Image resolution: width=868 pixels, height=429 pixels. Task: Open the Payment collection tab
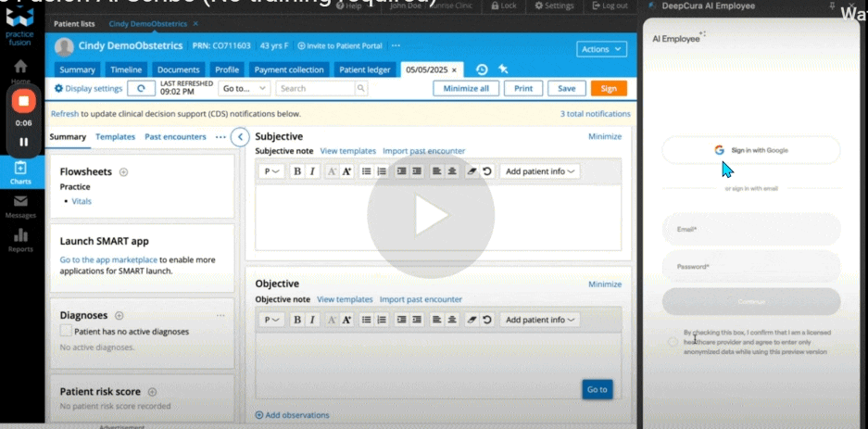click(288, 69)
